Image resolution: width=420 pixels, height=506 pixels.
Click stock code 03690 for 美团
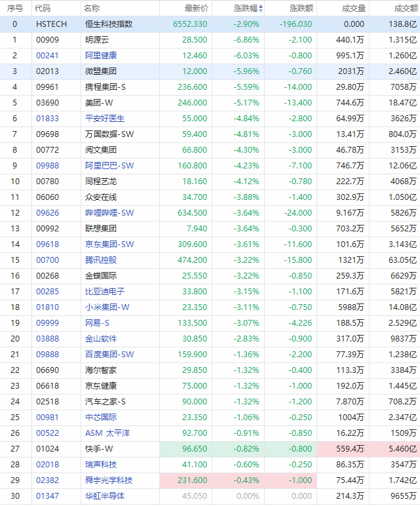coord(47,103)
